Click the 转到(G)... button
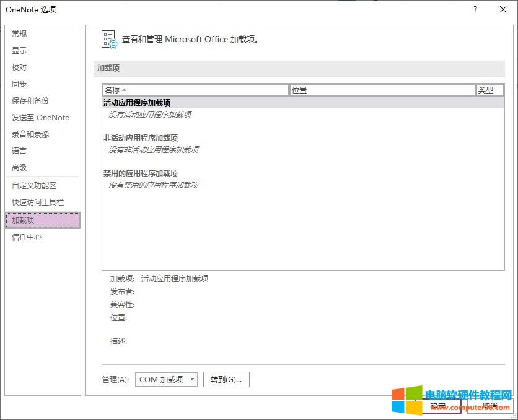The height and width of the screenshot is (420, 518). [x=228, y=379]
